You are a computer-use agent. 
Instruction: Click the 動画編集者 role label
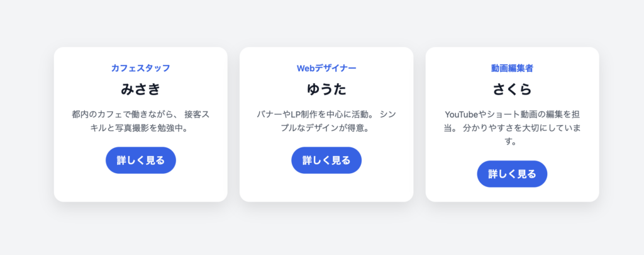[512, 68]
